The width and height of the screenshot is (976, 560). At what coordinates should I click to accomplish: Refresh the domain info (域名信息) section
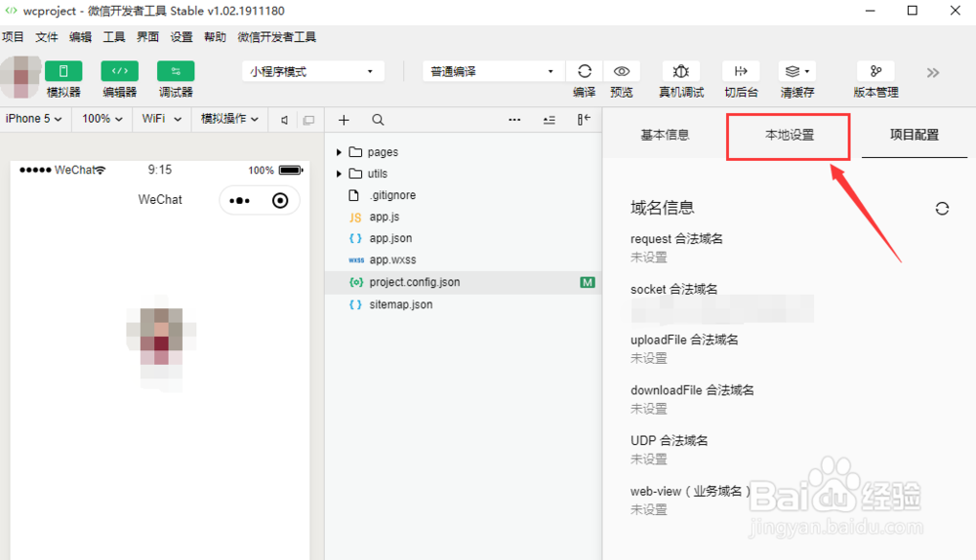pyautogui.click(x=942, y=209)
